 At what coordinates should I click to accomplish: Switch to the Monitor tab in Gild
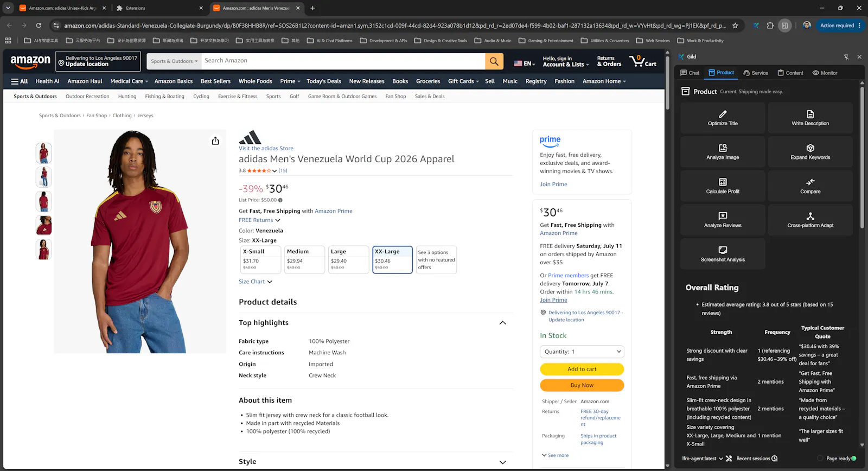(825, 73)
